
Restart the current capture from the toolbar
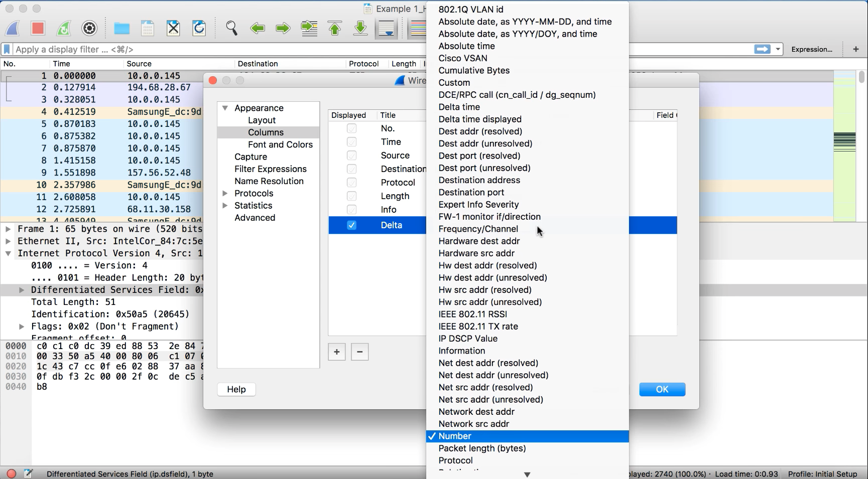pos(64,28)
